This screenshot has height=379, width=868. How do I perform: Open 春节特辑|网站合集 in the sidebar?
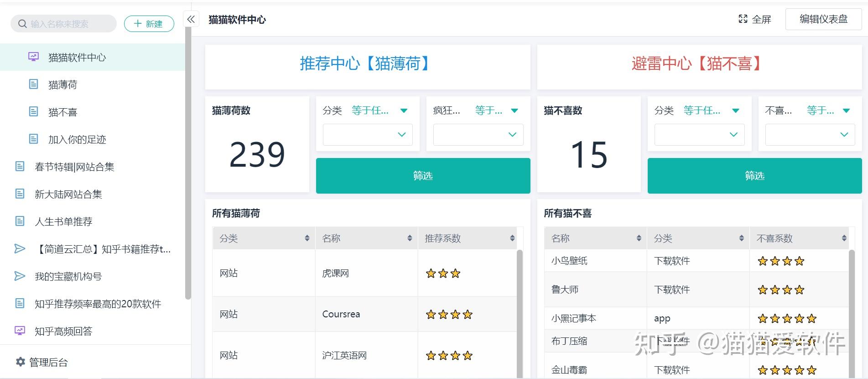click(74, 167)
